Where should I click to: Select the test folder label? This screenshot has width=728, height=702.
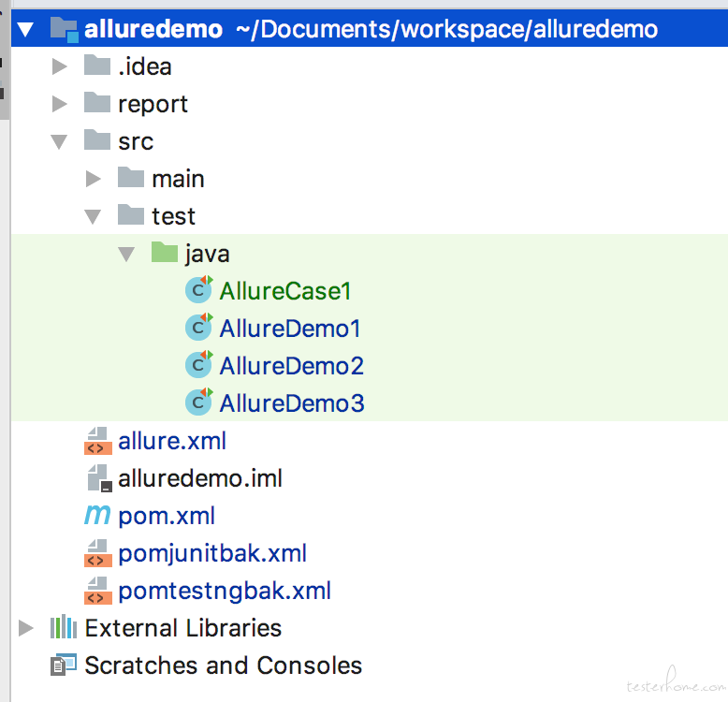click(x=174, y=216)
